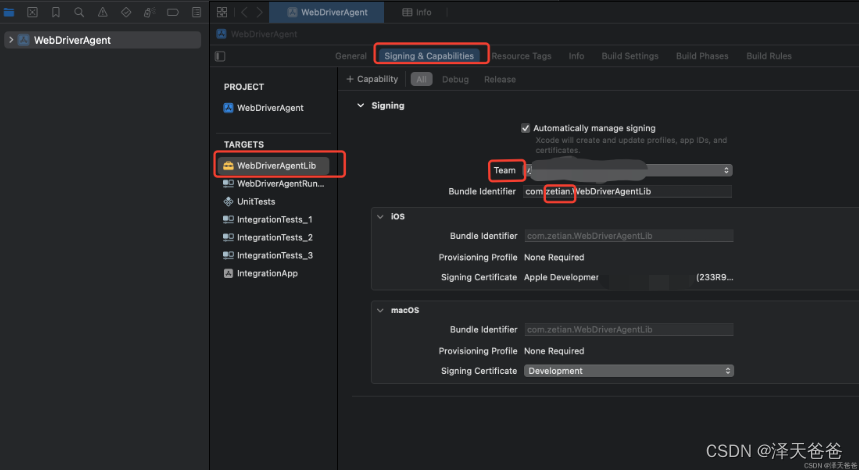Open the Find navigator magnifier icon
Screen dimensions: 859x470
pos(79,12)
